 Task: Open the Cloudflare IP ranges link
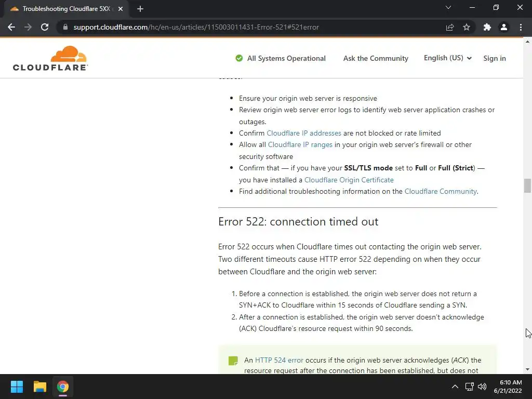[x=300, y=144]
